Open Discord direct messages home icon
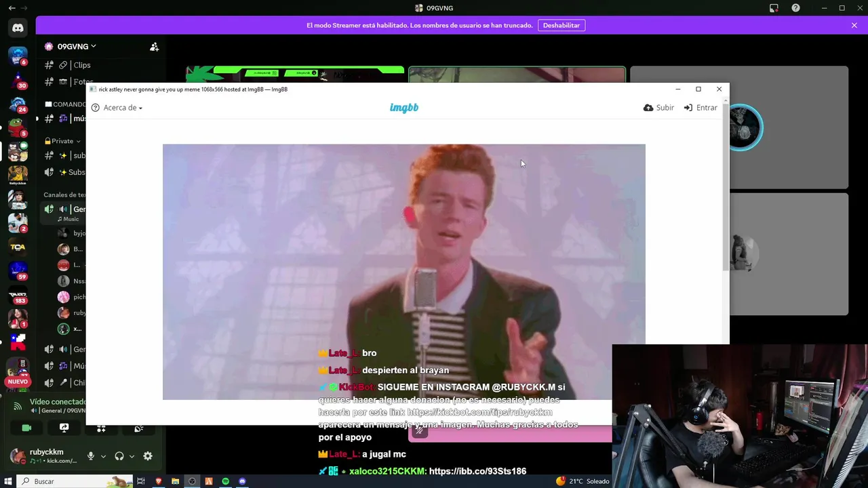Image resolution: width=868 pixels, height=488 pixels. pos(18,28)
